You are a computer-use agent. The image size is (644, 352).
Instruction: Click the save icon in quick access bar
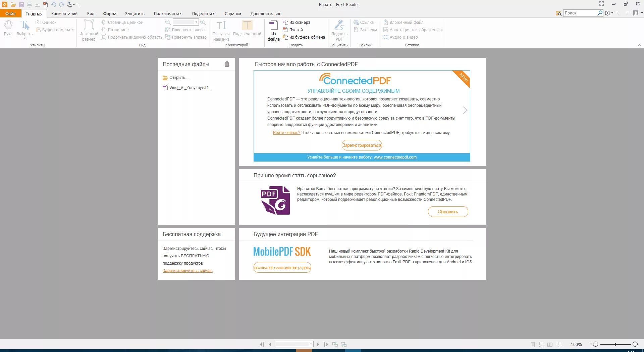click(x=21, y=5)
